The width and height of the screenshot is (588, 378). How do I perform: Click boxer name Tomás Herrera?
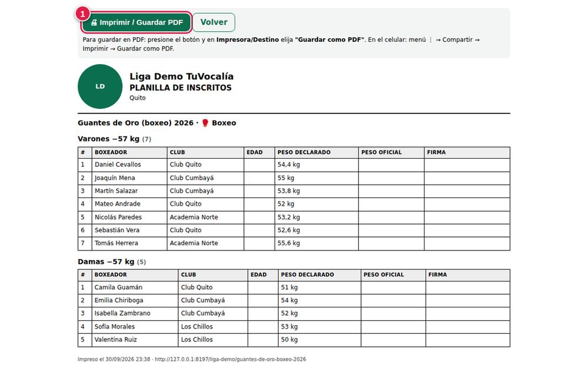[x=116, y=243]
